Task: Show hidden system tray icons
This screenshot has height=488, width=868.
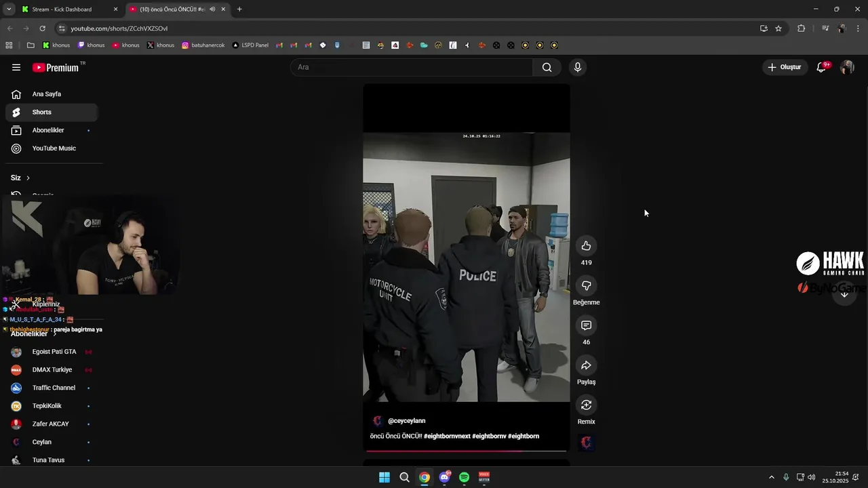Action: 771,477
